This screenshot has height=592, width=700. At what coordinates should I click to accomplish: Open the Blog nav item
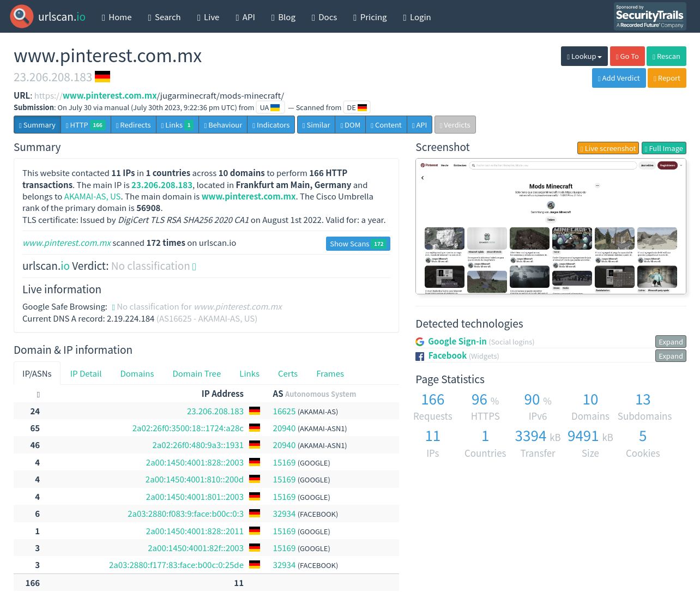[x=283, y=17]
